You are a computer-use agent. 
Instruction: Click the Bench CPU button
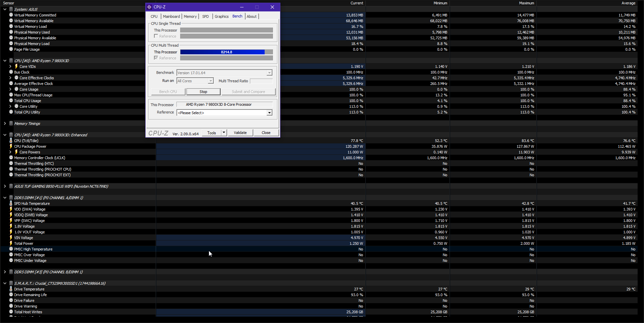click(168, 92)
